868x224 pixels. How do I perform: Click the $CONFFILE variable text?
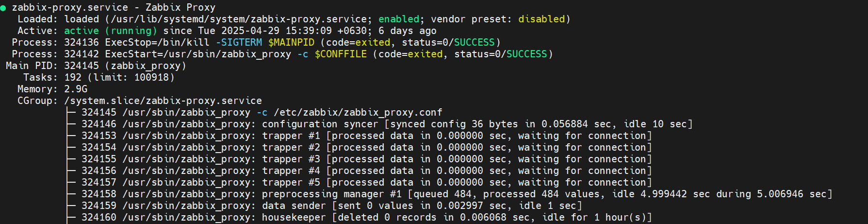click(341, 54)
